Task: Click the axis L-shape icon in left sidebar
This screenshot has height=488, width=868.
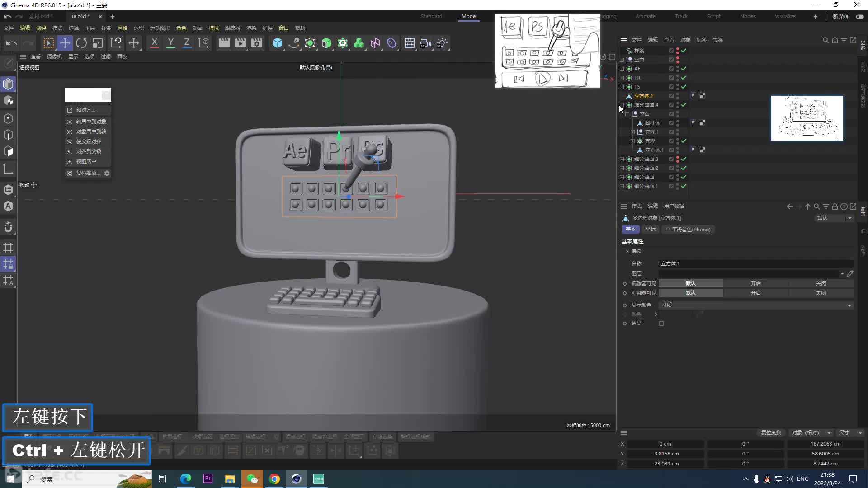Action: (8, 169)
